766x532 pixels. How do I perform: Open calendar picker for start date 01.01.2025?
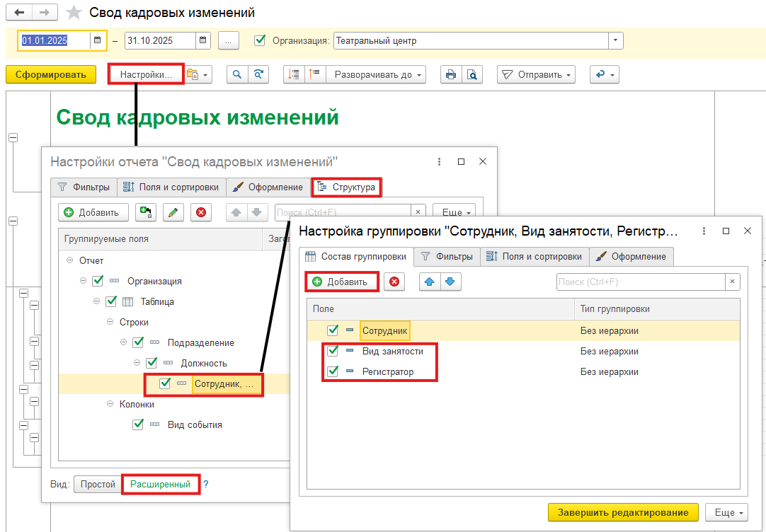pos(97,40)
